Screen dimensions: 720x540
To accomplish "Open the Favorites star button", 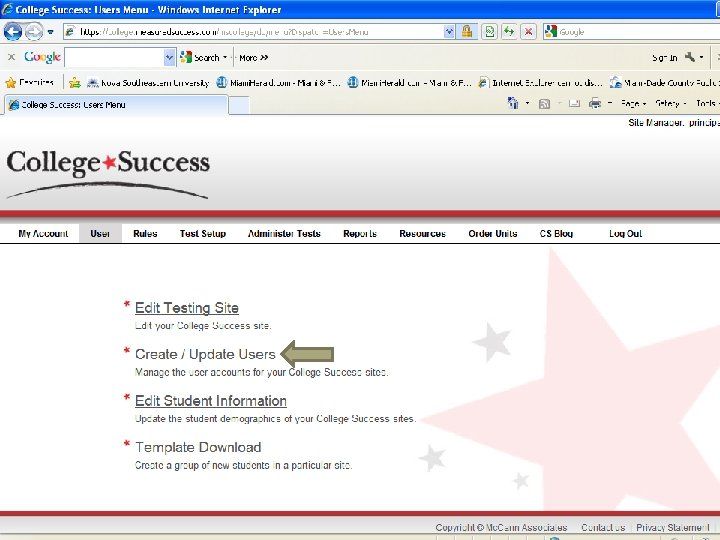I will tap(29, 83).
